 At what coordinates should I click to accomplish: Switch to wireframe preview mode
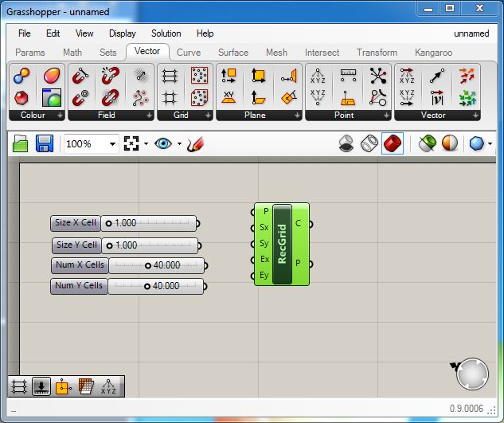(x=369, y=143)
